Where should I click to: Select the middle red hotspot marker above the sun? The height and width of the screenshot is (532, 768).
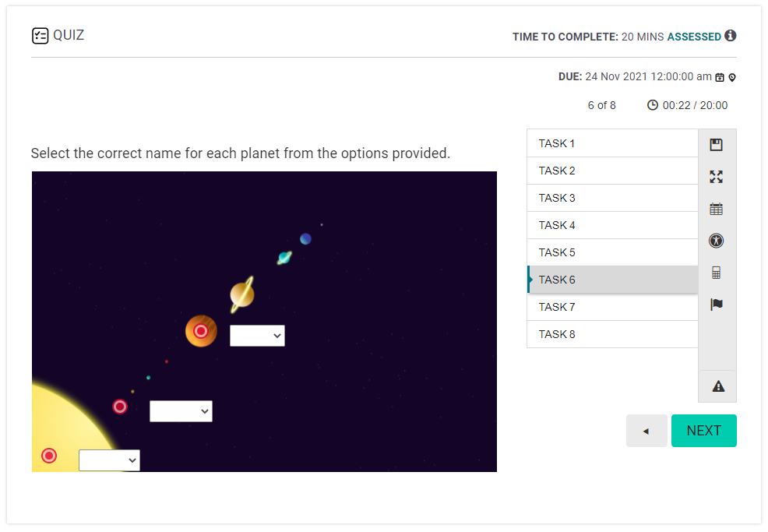(120, 407)
